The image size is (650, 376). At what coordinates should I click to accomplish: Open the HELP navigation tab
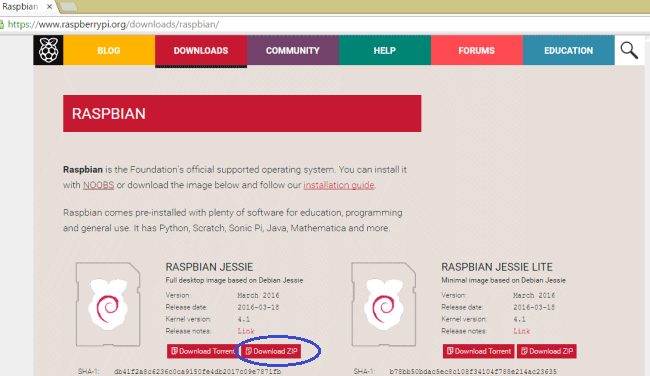pos(385,50)
